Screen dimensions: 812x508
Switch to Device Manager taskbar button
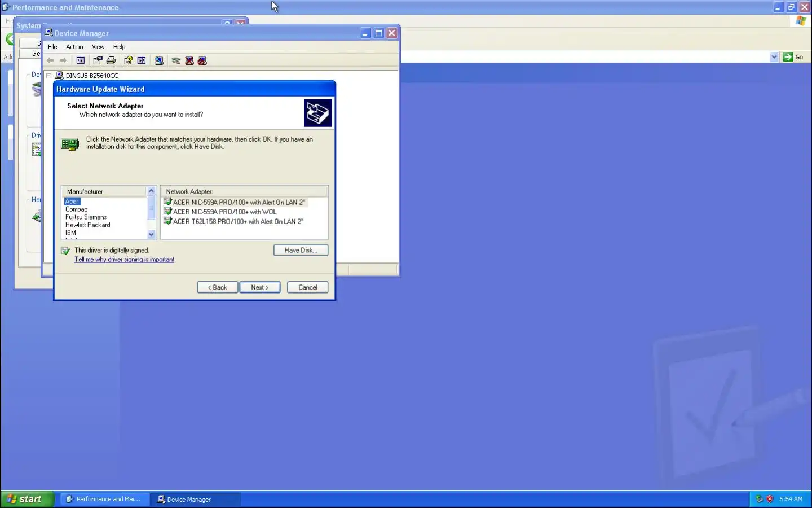[195, 499]
